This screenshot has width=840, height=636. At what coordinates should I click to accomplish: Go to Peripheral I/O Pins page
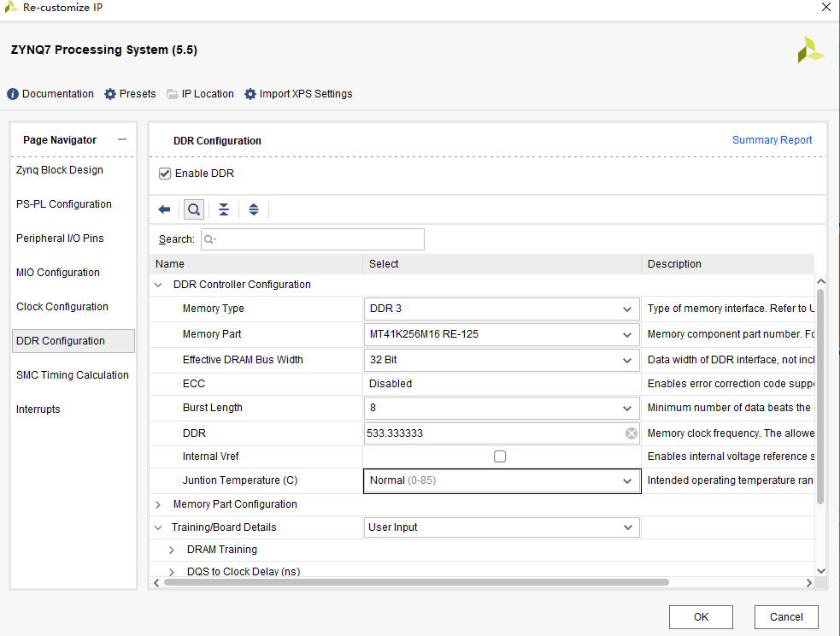60,238
